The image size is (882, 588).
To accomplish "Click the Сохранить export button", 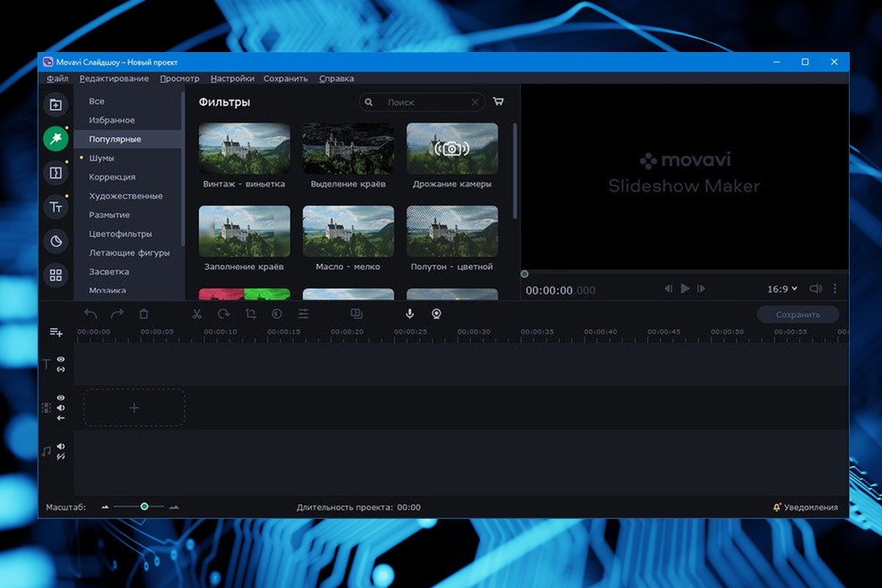I will coord(797,315).
